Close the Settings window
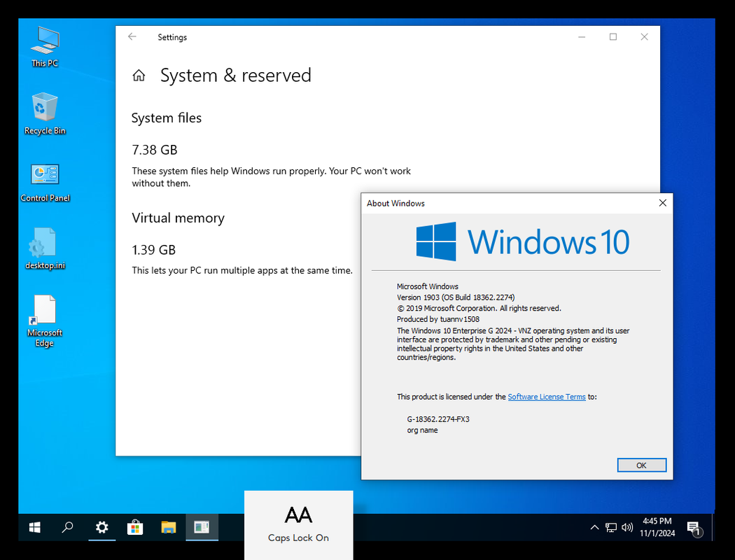 [645, 36]
